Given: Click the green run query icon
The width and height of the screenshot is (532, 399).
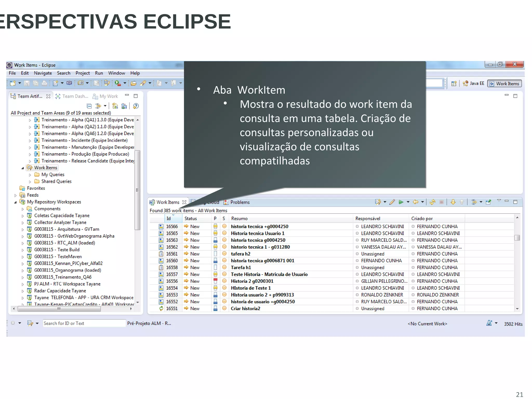Looking at the screenshot, I should click(x=401, y=202).
